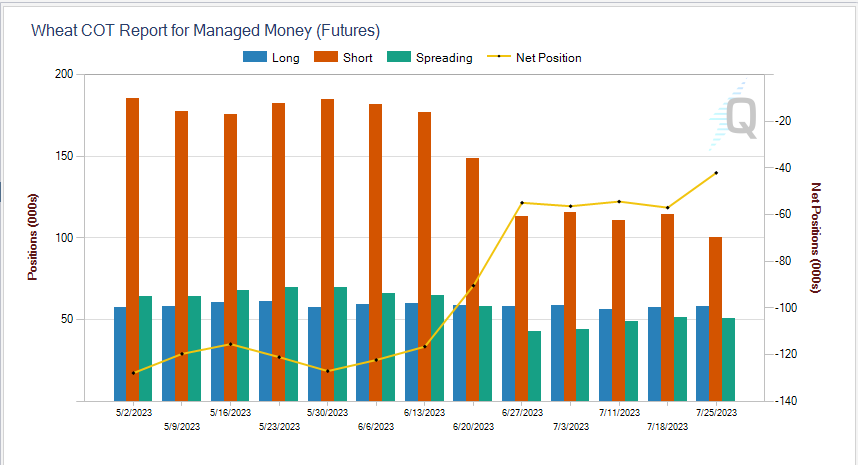858x465 pixels.
Task: Click the Net Position point at 7/11/2023
Action: pos(619,201)
